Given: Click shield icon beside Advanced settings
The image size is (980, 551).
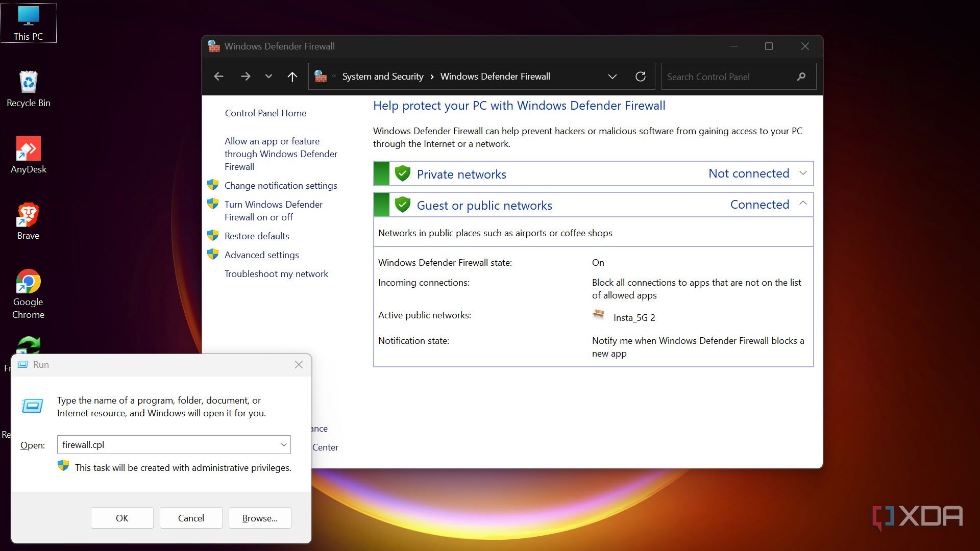Looking at the screenshot, I should click(213, 254).
